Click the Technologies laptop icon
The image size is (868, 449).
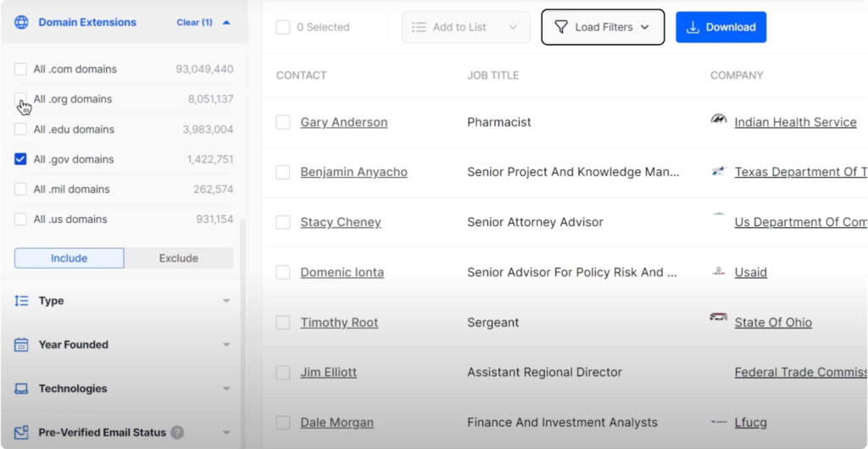tap(22, 389)
